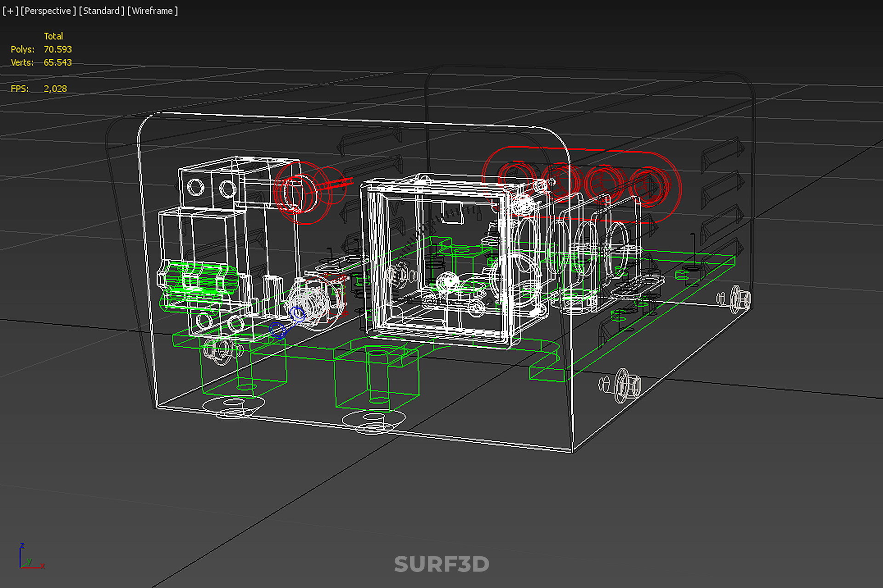Select the round foot under enclosure's center
This screenshot has width=883, height=588.
[374, 420]
